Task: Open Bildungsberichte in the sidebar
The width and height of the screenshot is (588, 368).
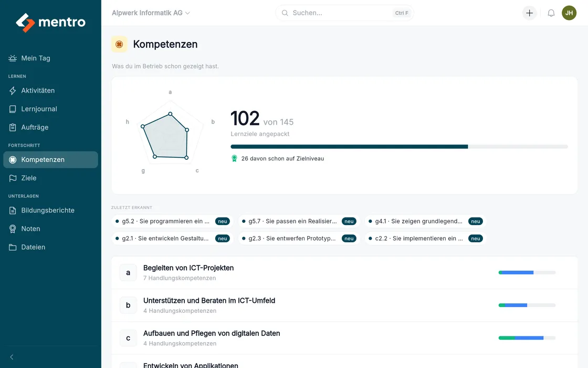Action: [x=50, y=210]
